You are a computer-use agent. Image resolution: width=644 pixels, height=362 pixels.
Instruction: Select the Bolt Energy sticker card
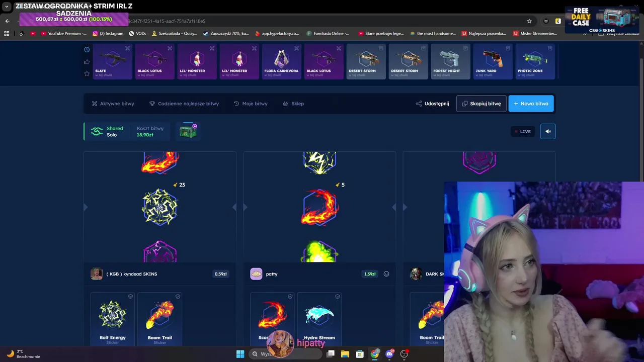[113, 319]
